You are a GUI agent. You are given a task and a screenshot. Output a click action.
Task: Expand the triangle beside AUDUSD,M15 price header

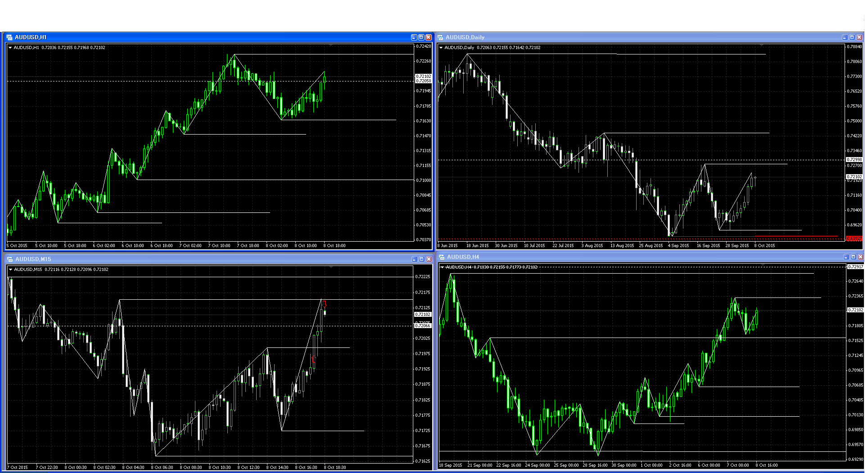[10, 270]
